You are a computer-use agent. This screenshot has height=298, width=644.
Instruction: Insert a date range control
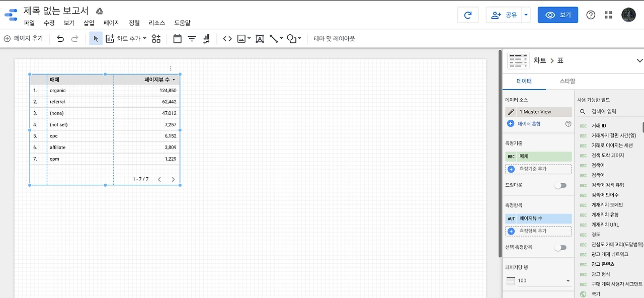(177, 38)
